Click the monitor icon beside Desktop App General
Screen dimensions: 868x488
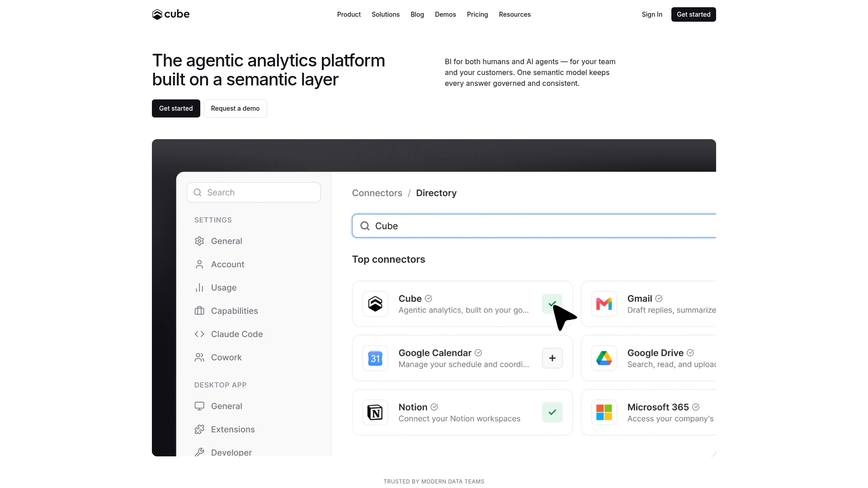pos(199,406)
